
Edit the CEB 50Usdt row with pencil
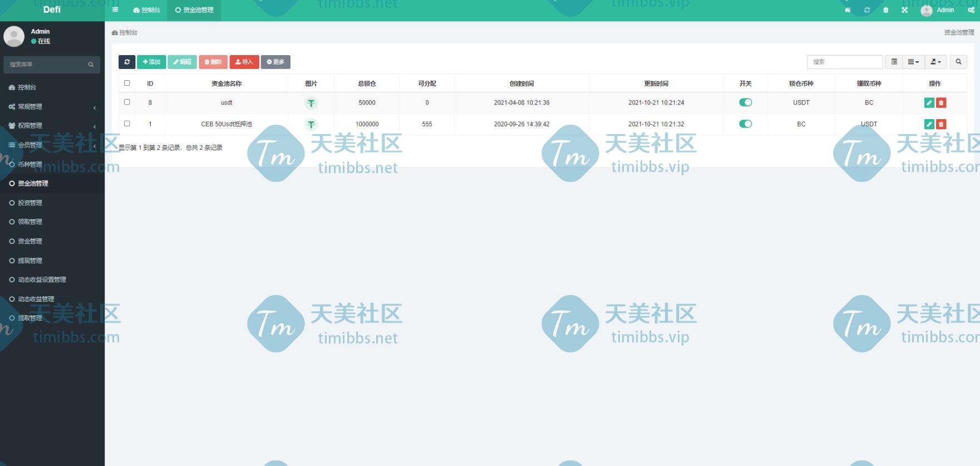tap(929, 124)
